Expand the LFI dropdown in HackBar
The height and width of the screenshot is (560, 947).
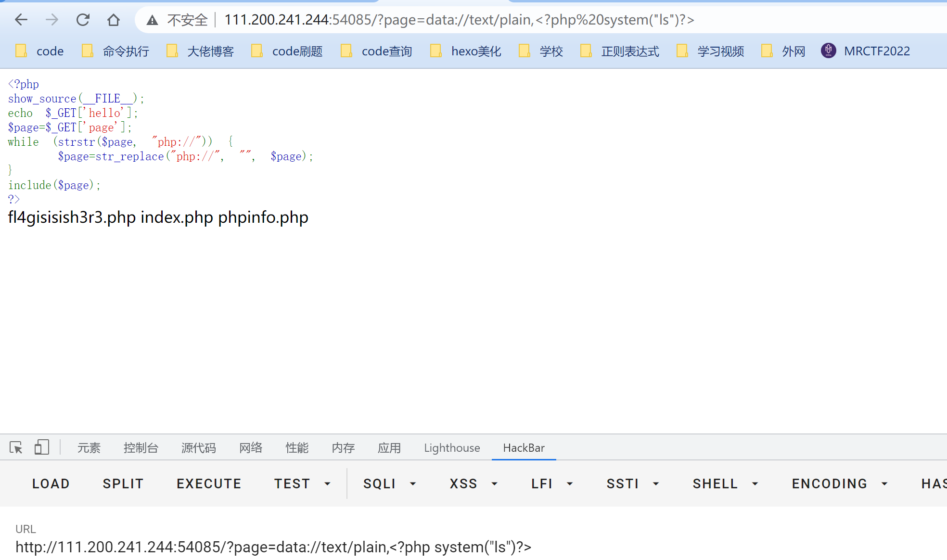(552, 484)
